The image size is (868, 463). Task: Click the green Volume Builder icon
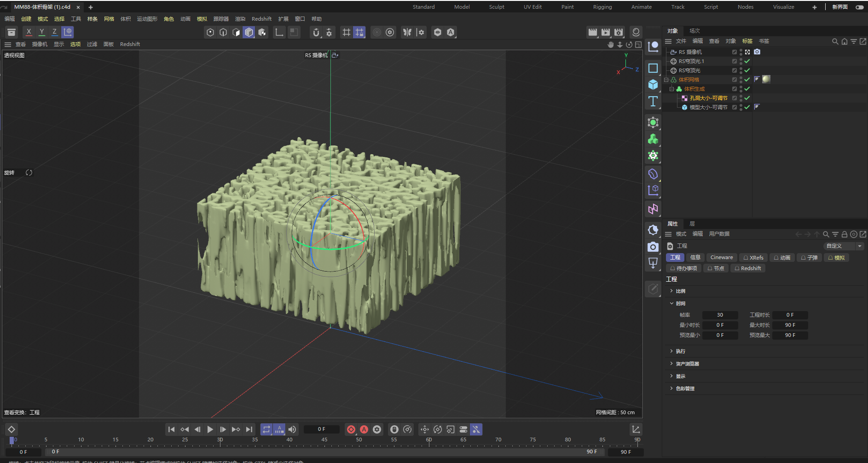pyautogui.click(x=653, y=139)
